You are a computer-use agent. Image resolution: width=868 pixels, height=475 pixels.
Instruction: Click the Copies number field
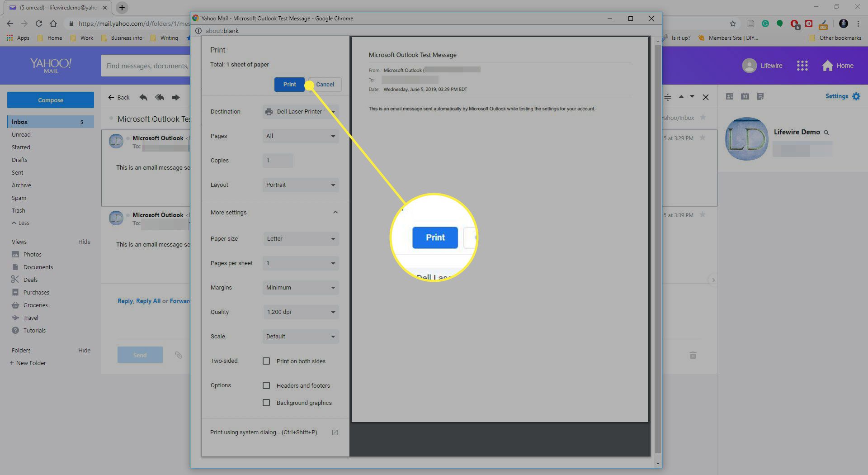pyautogui.click(x=278, y=161)
